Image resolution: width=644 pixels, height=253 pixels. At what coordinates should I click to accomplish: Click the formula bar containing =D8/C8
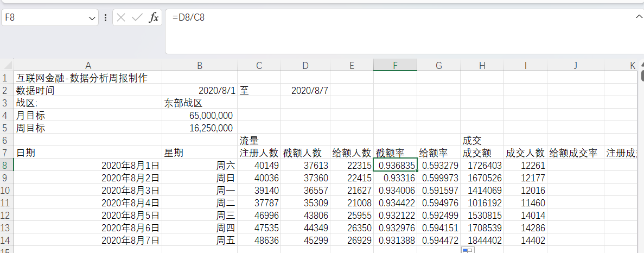[380, 17]
